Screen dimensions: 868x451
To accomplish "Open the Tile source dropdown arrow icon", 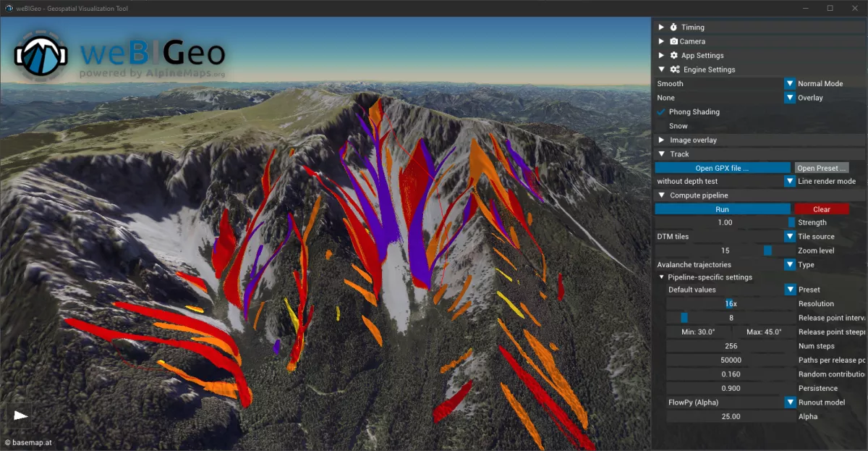I will click(x=790, y=236).
